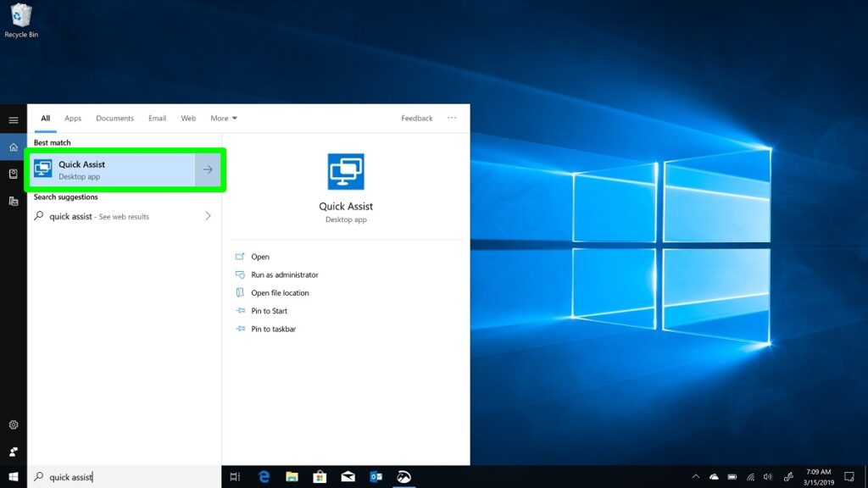868x488 pixels.
Task: Open File Explorer from the taskbar
Action: [x=292, y=477]
